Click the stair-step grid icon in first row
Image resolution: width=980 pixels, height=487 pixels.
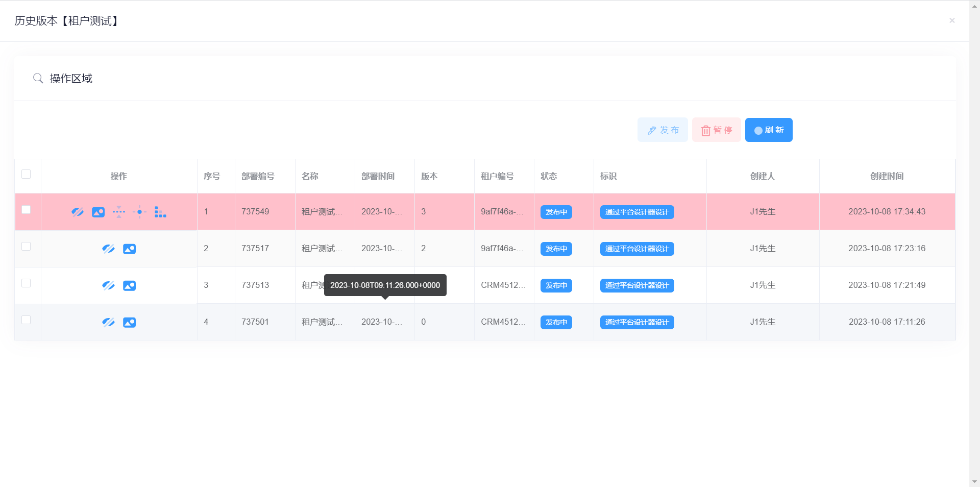pyautogui.click(x=160, y=212)
